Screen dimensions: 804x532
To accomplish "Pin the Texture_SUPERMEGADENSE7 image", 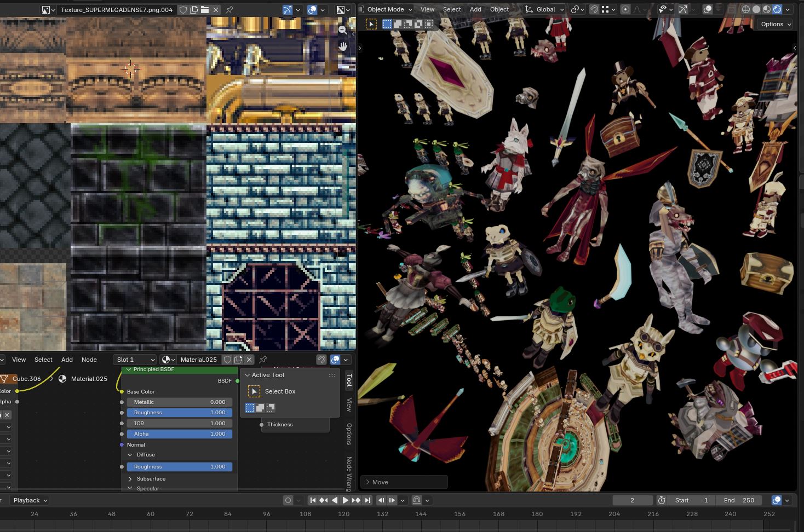I will (x=229, y=10).
